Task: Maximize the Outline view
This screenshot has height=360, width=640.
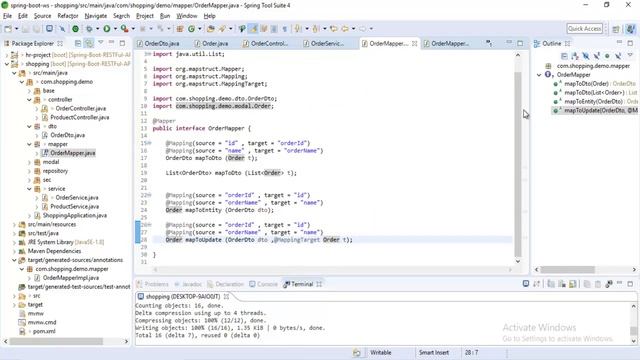Action: (x=630, y=43)
